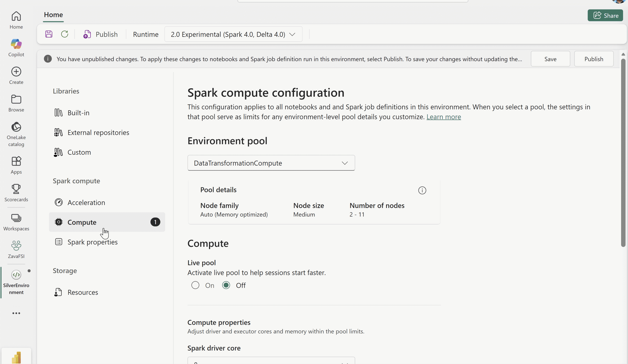Click the Refresh icon next to Save
The height and width of the screenshot is (364, 628).
click(x=65, y=34)
